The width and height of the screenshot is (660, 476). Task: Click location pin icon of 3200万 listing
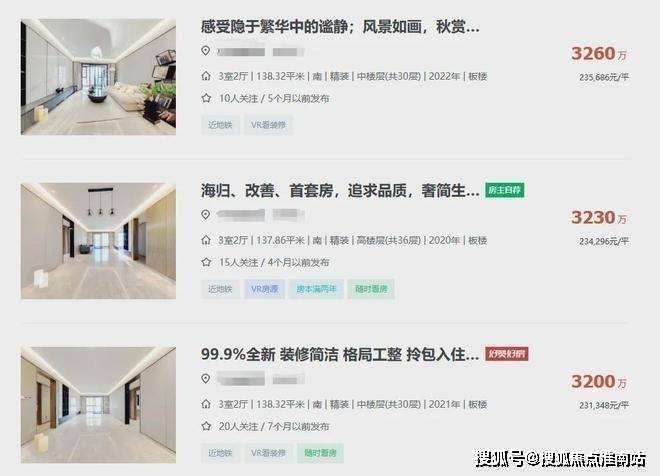click(205, 379)
